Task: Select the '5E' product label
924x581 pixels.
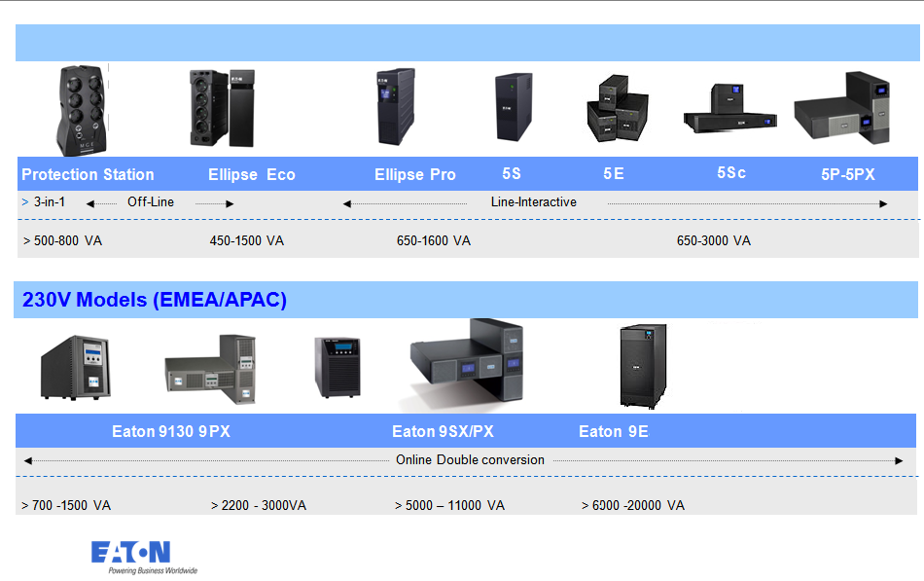Action: pyautogui.click(x=614, y=173)
